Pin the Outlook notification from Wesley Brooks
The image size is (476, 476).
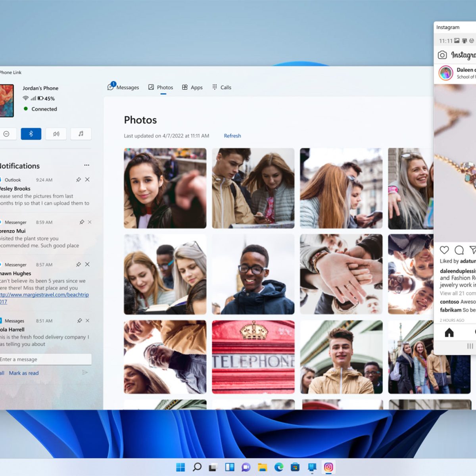coord(79,180)
